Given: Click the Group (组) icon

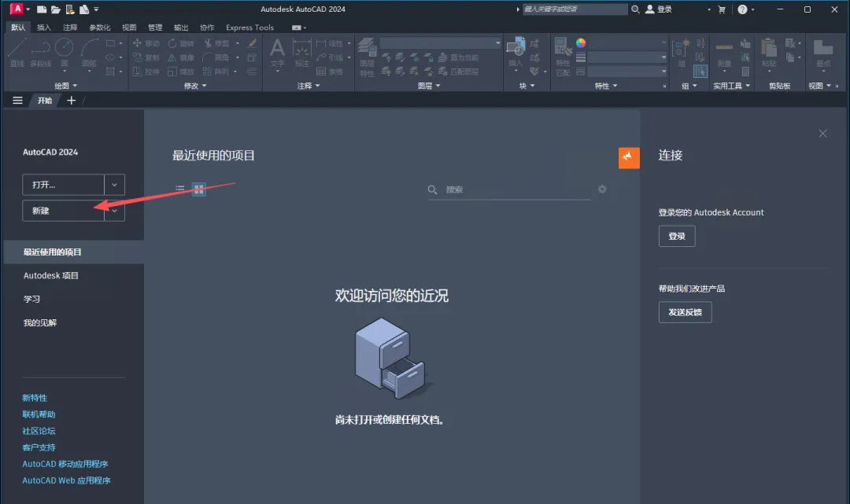Looking at the screenshot, I should [682, 53].
